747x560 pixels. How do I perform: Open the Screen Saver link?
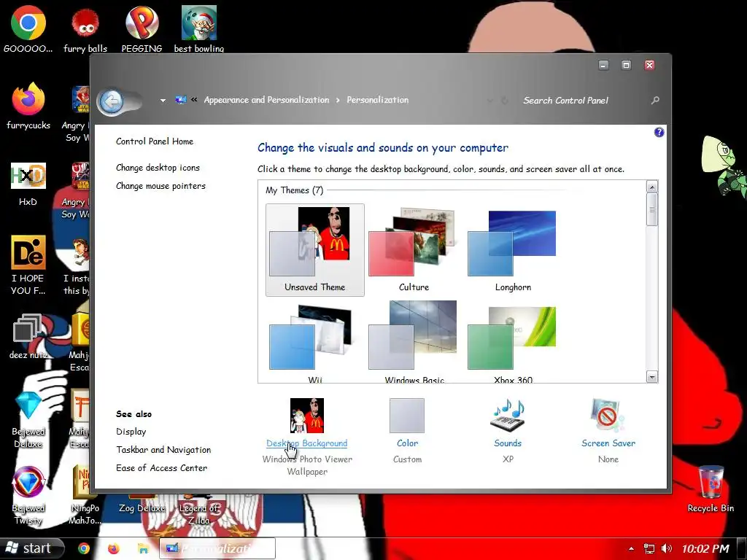tap(608, 443)
